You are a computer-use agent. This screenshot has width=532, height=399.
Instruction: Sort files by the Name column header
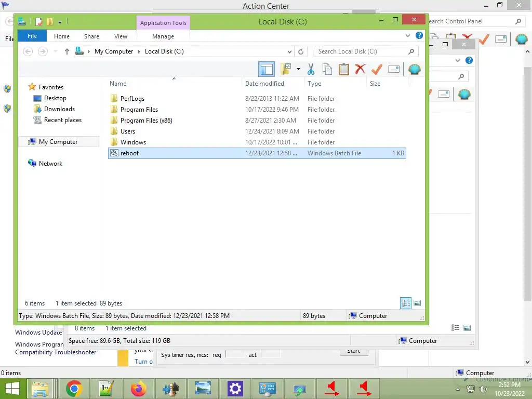pyautogui.click(x=118, y=84)
